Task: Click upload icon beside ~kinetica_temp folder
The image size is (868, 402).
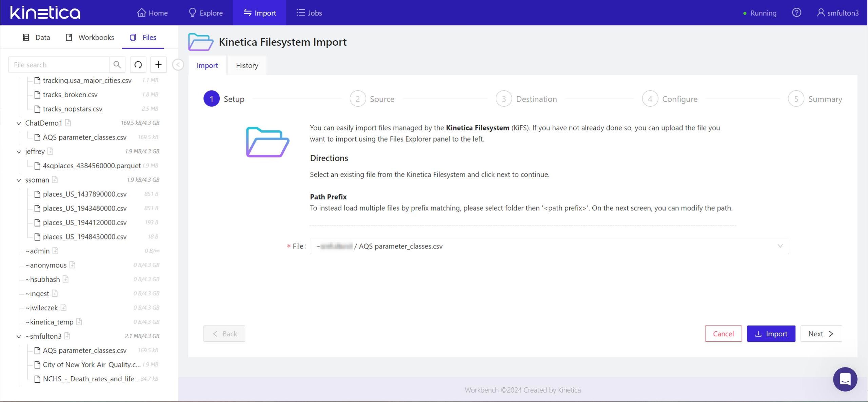Action: (x=79, y=322)
